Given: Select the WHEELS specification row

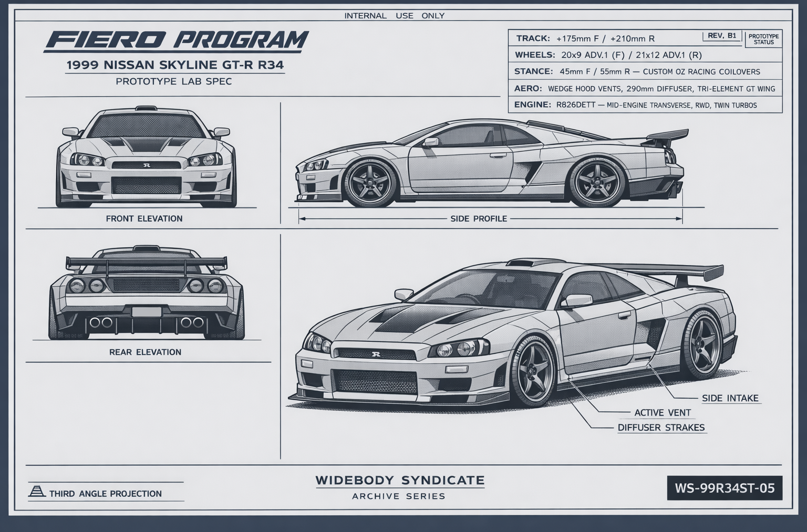Looking at the screenshot, I should [645, 55].
